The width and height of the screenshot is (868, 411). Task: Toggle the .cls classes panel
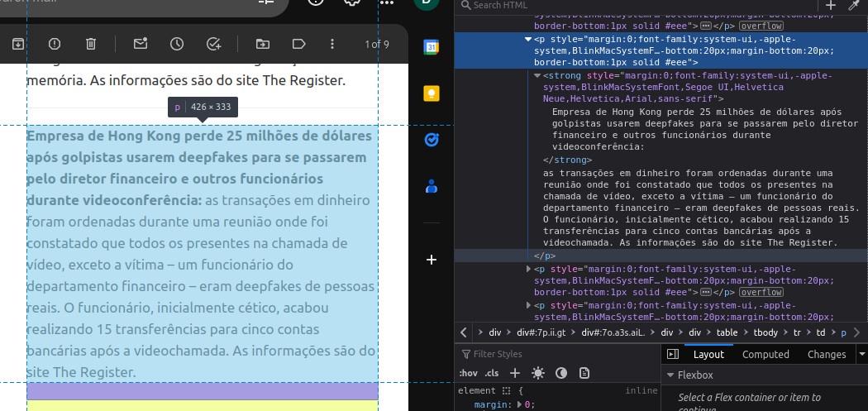pyautogui.click(x=492, y=373)
